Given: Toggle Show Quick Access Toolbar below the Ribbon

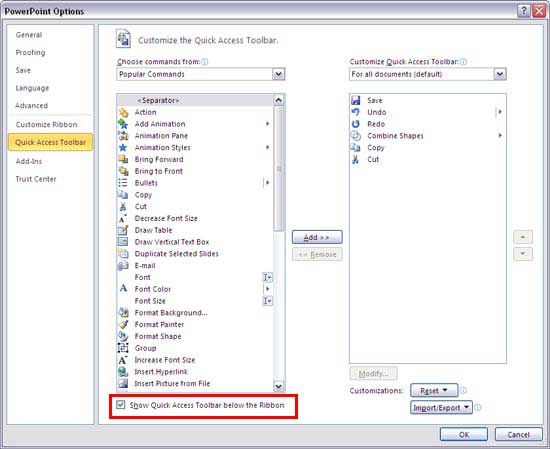Looking at the screenshot, I should [121, 405].
